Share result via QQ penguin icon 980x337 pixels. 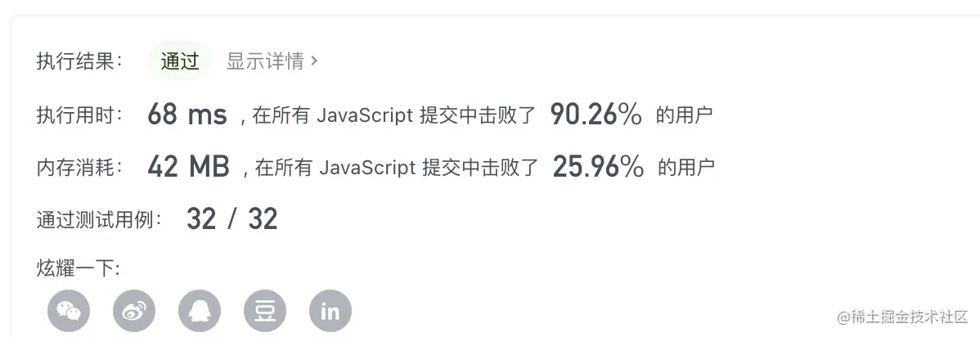point(200,311)
